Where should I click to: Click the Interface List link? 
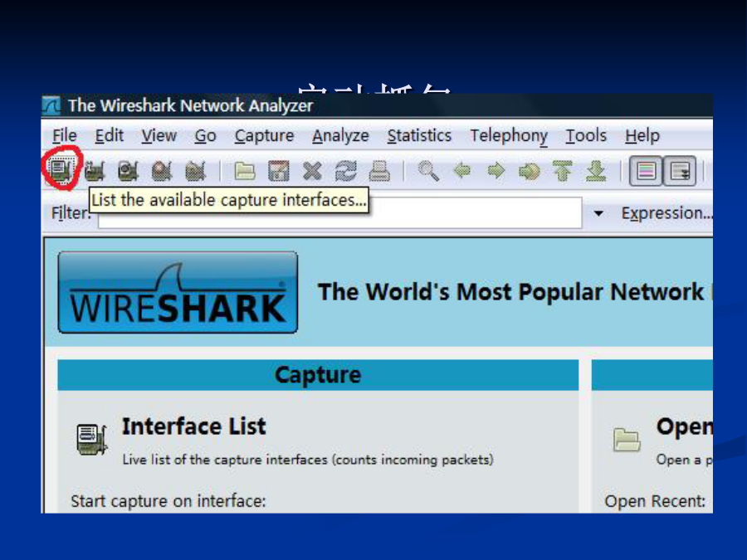point(194,426)
